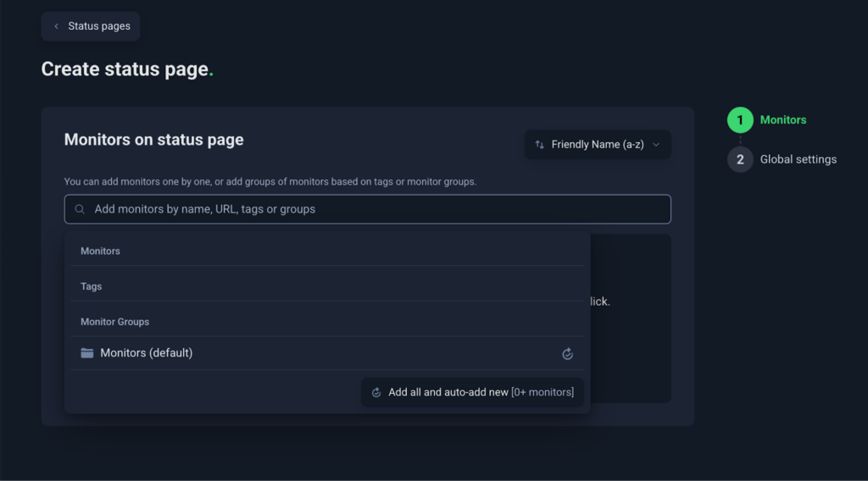Viewport: 868px width, 481px height.
Task: Expand the sort dropdown chevron
Action: pyautogui.click(x=656, y=145)
